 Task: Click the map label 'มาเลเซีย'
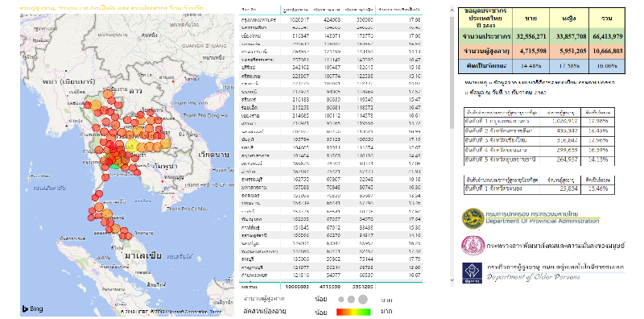pos(143,256)
